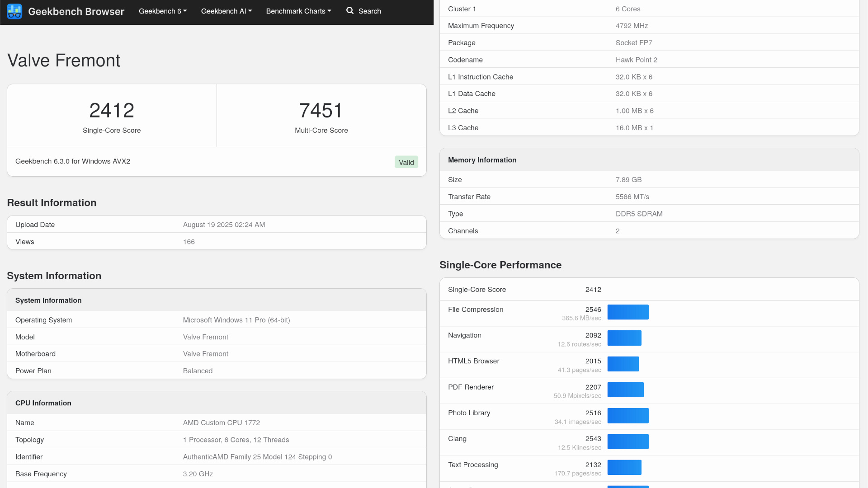Click the File Compression 365.6 MB/sec value
This screenshot has height=488, width=868.
click(581, 318)
